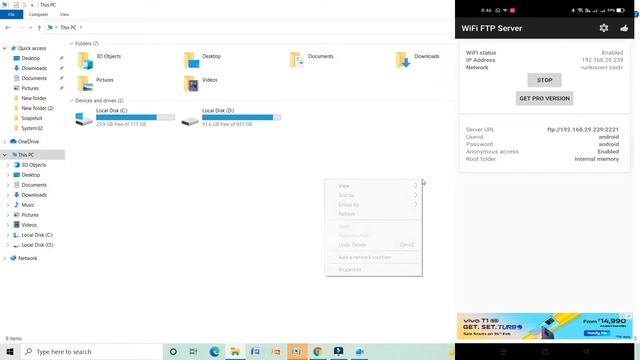The width and height of the screenshot is (640, 360).
Task: Select OneDrive in the navigation pane
Action: pos(28,142)
